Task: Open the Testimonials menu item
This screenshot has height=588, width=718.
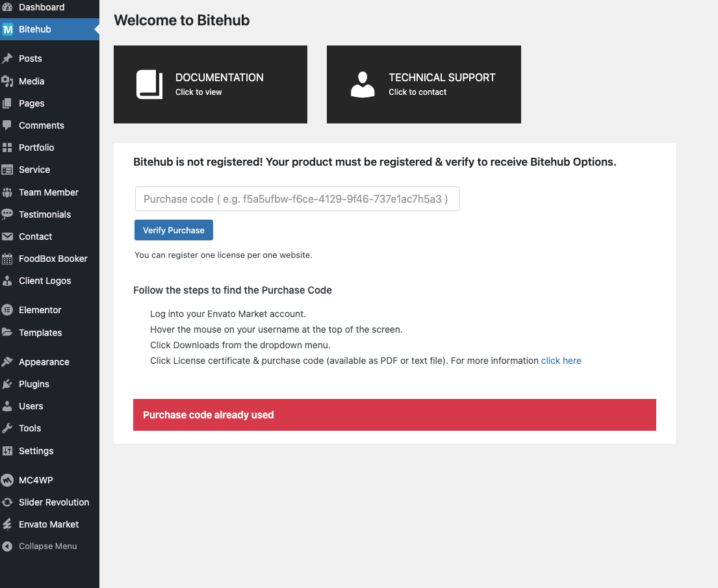Action: point(45,214)
